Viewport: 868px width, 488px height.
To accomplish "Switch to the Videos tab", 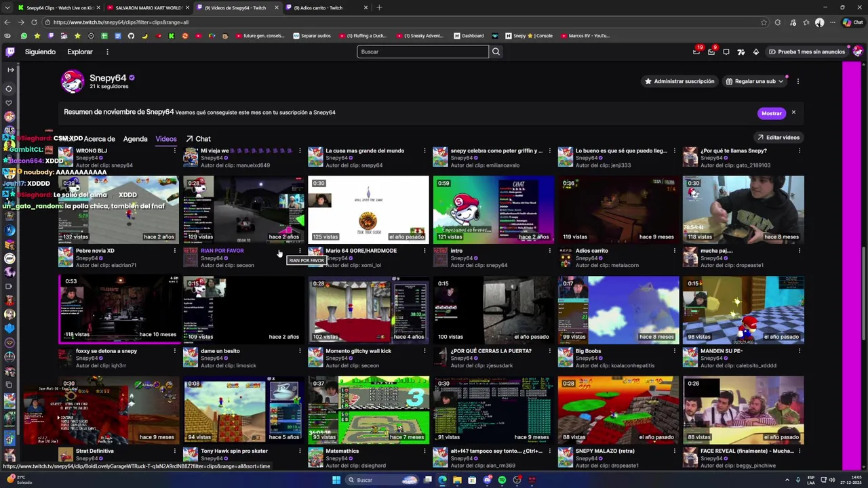I will pyautogui.click(x=165, y=139).
